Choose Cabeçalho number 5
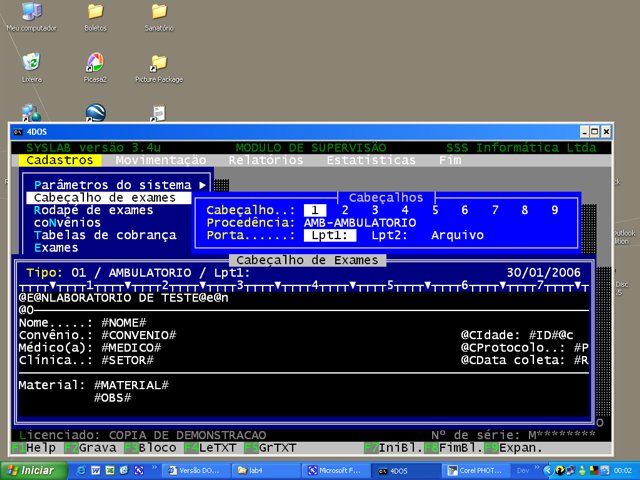Image resolution: width=640 pixels, height=480 pixels. pos(435,210)
